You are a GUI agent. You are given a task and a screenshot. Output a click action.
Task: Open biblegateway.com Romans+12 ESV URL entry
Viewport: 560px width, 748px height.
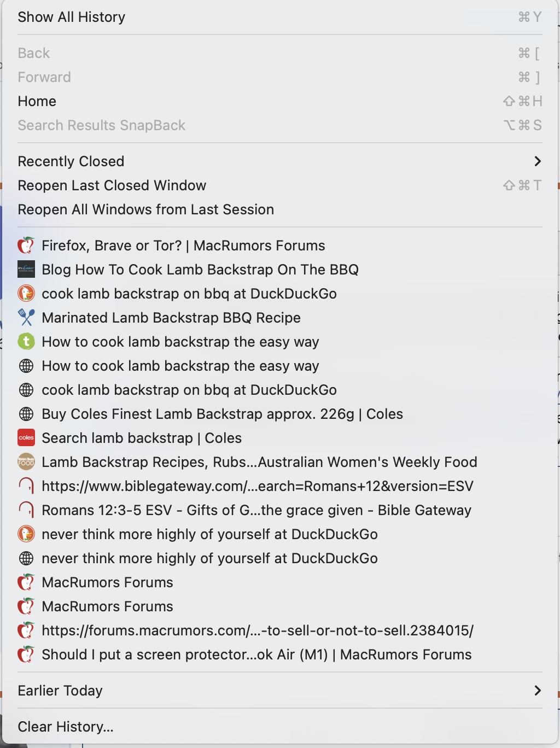[280, 486]
